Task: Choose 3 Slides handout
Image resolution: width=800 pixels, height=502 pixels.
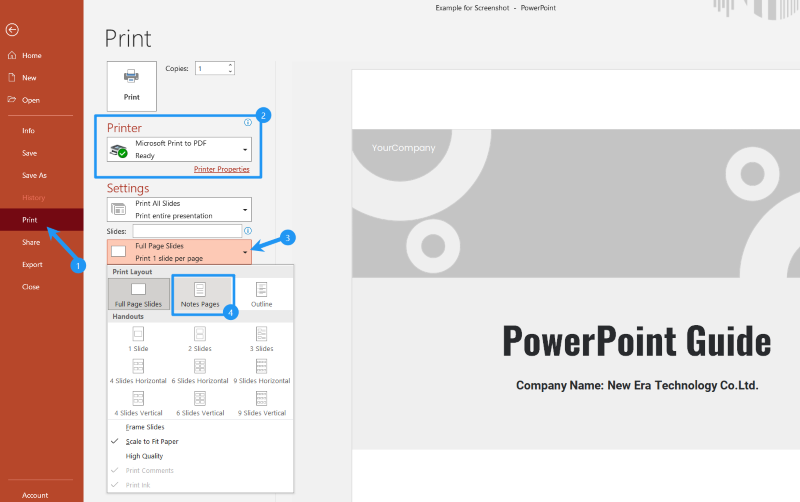Action: click(262, 339)
